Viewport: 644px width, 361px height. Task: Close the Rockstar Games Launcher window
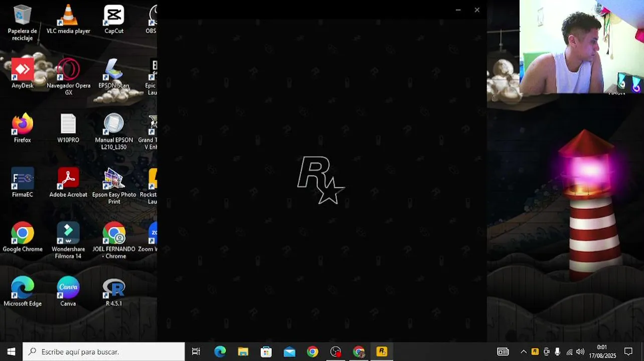[x=477, y=10]
